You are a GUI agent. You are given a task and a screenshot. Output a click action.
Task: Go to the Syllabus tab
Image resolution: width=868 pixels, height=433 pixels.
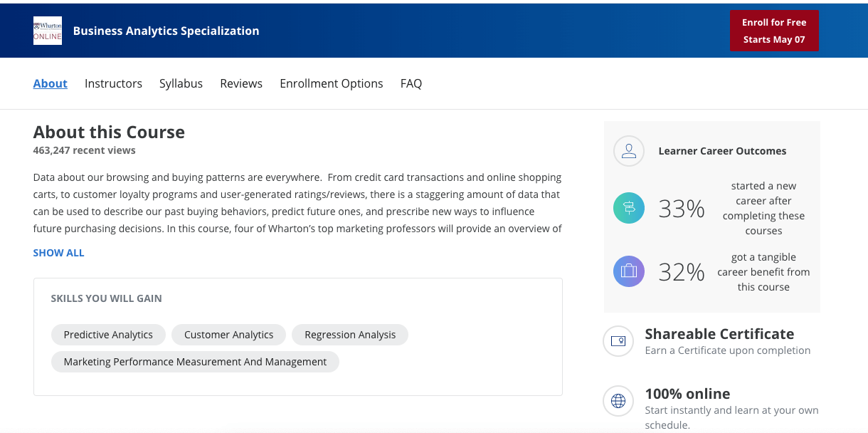click(181, 83)
